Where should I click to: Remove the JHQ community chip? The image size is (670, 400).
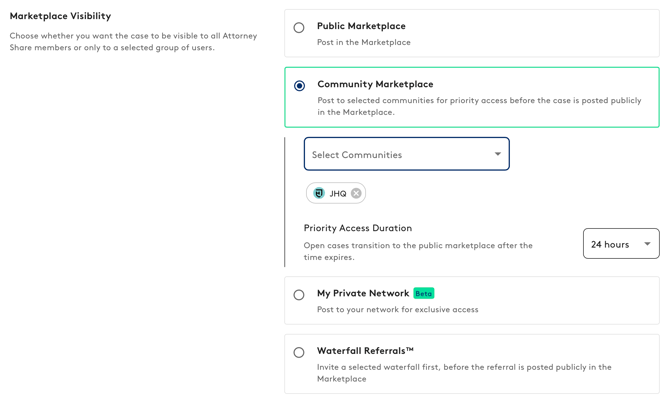point(356,193)
